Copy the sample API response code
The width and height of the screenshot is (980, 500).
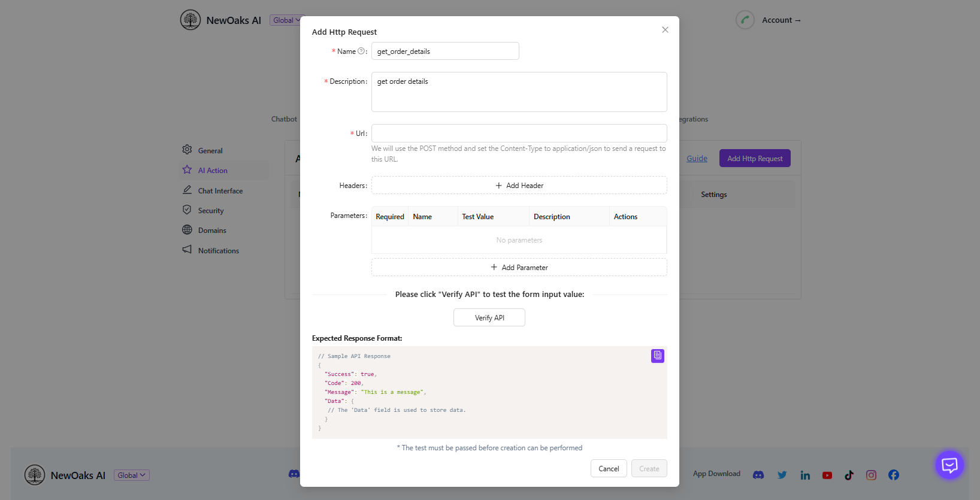(x=658, y=356)
